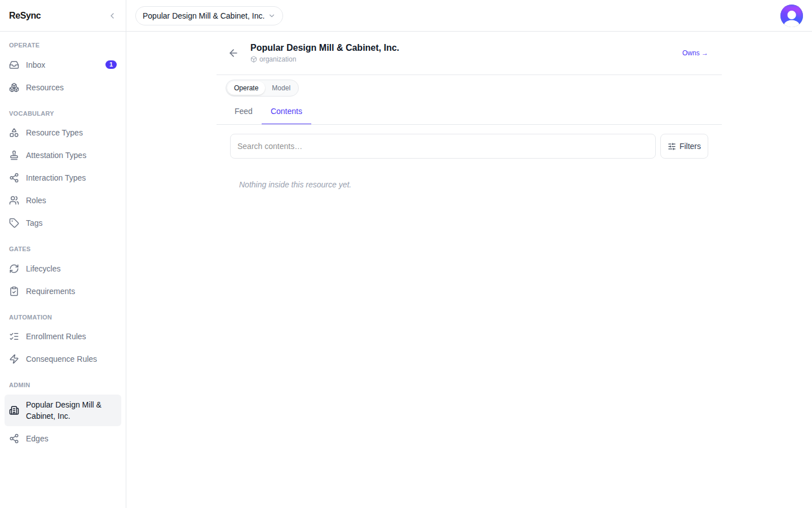Click the Enrollment Rules checklist icon
The height and width of the screenshot is (508, 812).
tap(14, 336)
